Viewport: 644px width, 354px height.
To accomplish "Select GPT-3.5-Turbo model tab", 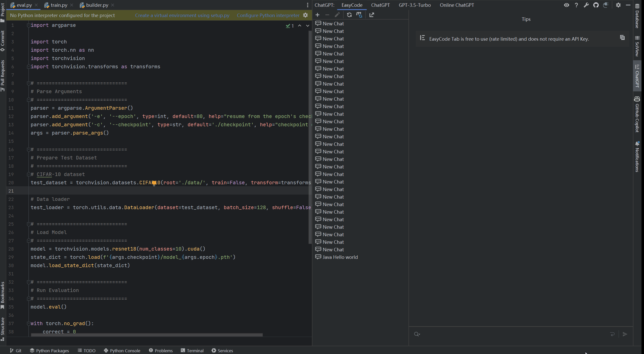I will [x=415, y=5].
